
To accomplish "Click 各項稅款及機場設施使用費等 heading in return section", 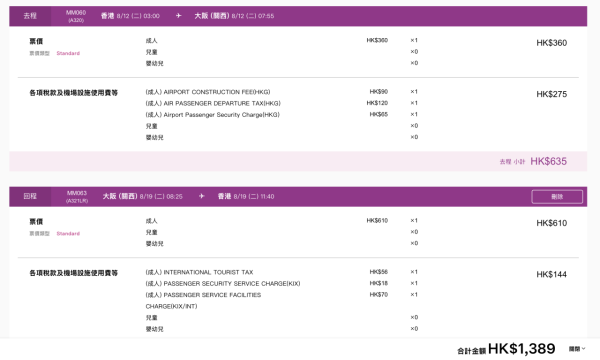I will 73,273.
